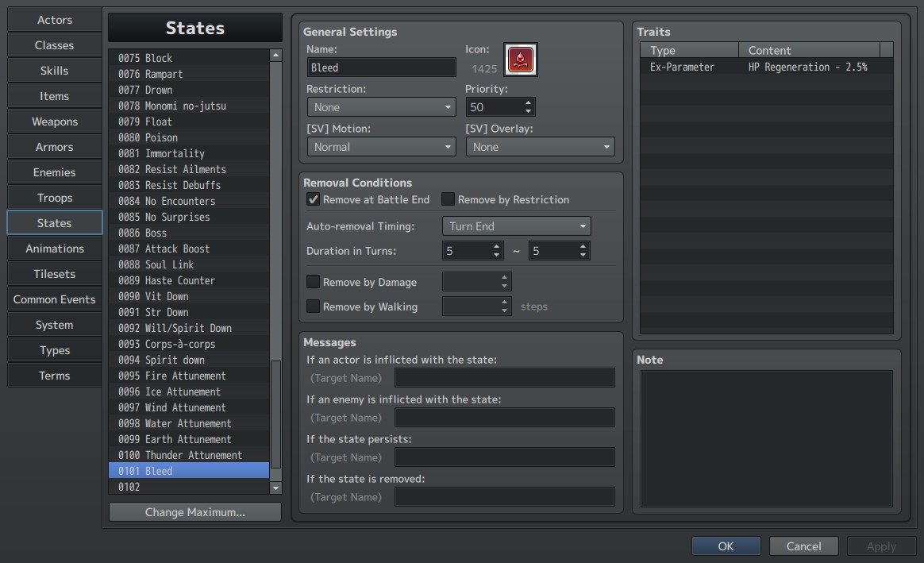
Task: Click the Change Maximum button
Action: coord(195,512)
